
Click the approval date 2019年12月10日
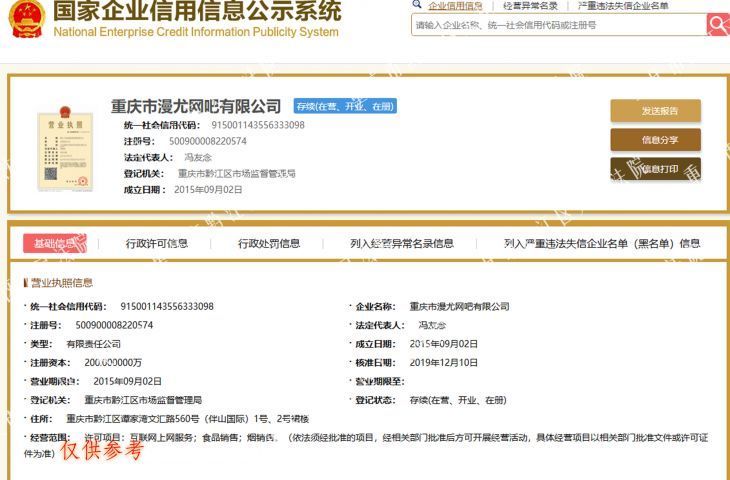(444, 363)
